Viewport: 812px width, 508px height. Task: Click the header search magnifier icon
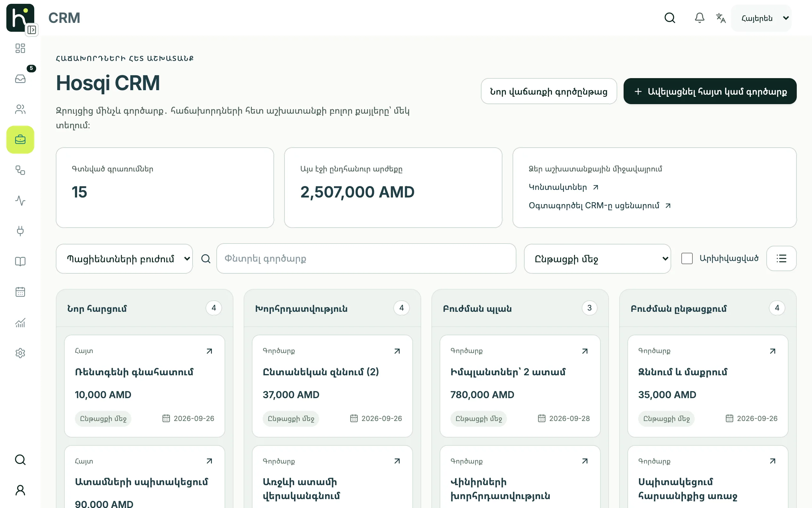[x=670, y=18]
